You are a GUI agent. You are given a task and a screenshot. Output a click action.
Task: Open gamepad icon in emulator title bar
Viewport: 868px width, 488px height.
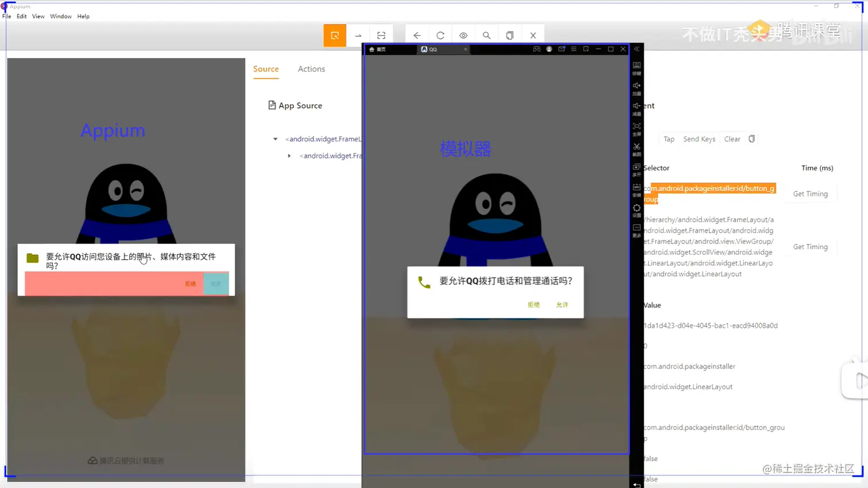pyautogui.click(x=537, y=49)
